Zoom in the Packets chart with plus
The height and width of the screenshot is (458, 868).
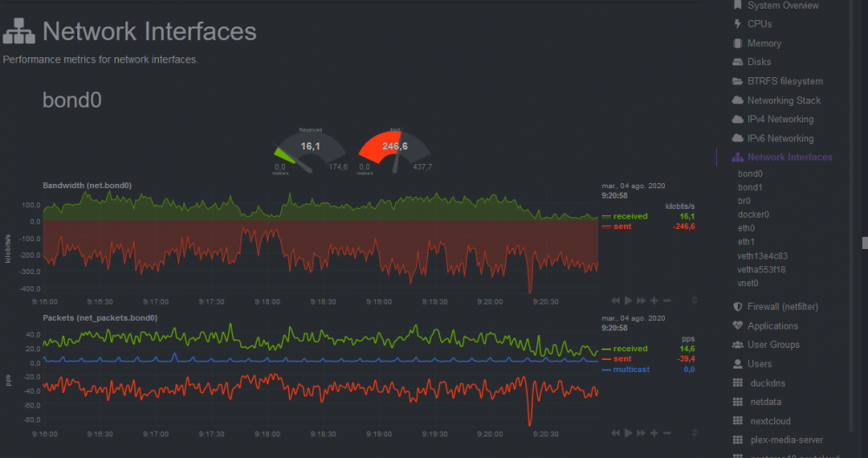[x=654, y=433]
